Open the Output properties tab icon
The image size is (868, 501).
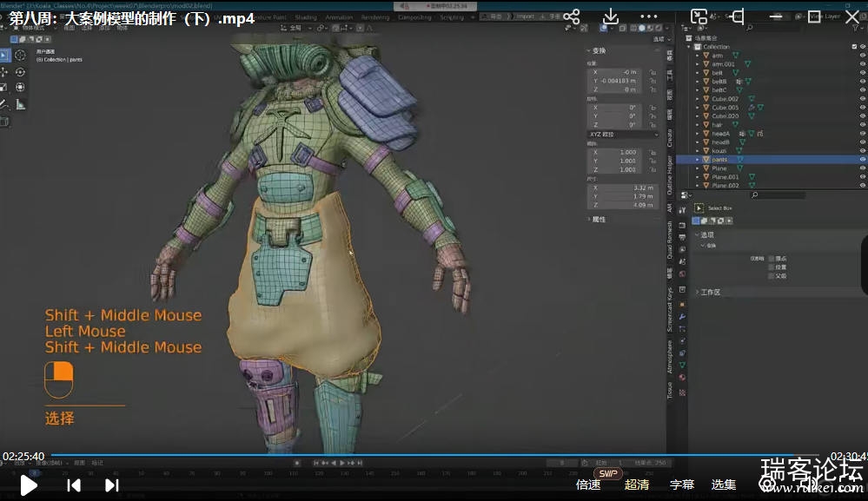tap(682, 237)
